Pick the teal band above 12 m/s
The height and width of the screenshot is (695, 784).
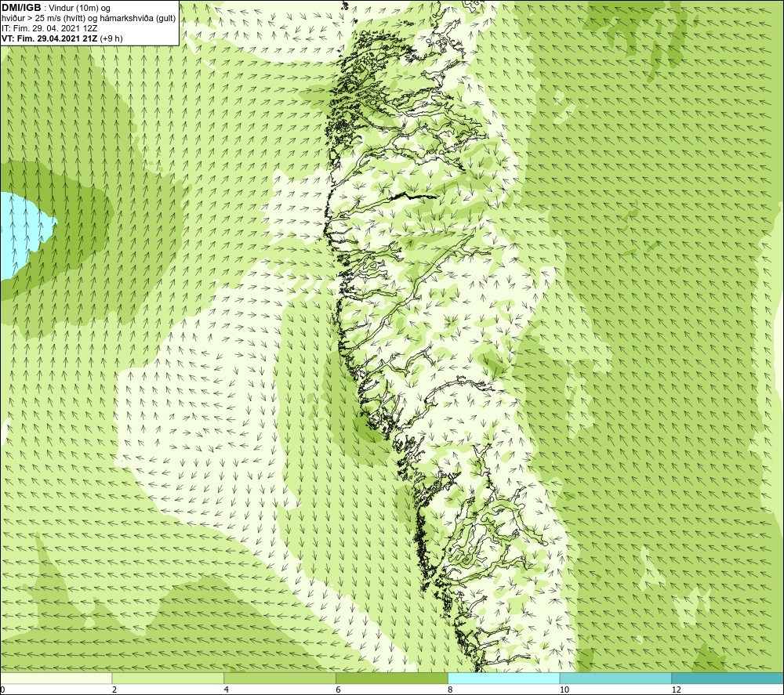click(x=728, y=678)
